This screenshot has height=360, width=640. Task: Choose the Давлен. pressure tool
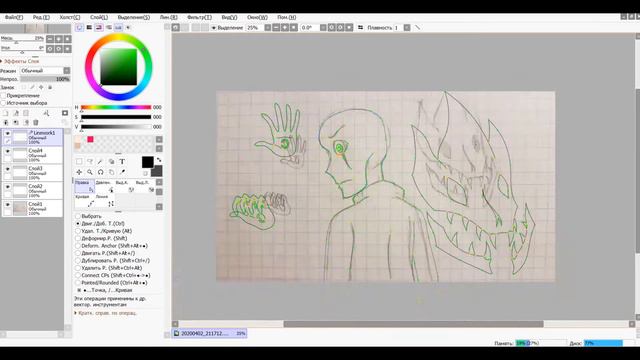point(104,186)
